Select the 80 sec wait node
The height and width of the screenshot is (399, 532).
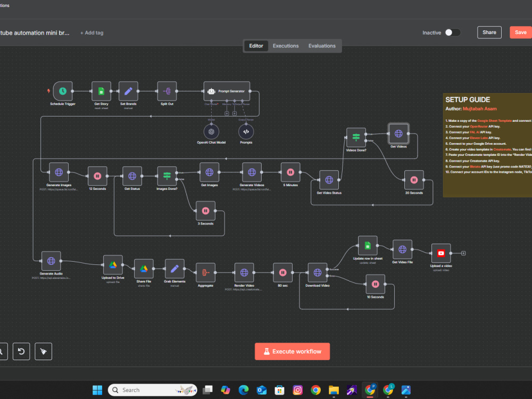click(282, 272)
